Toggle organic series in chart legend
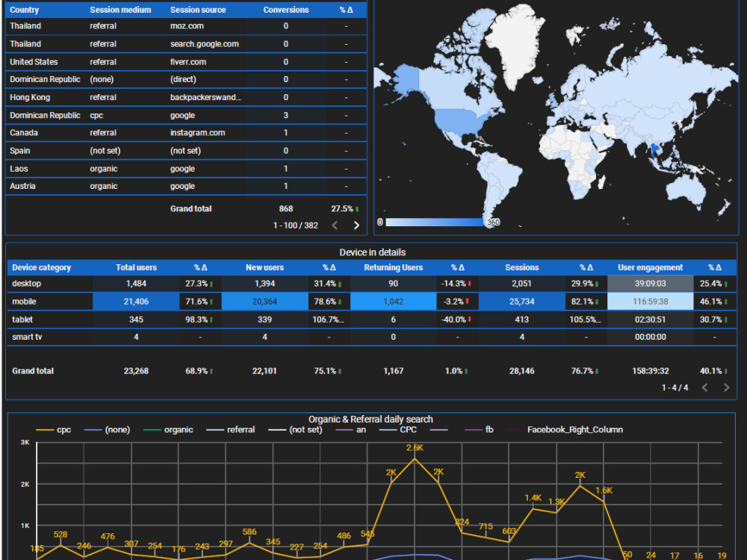747x560 pixels. (x=168, y=430)
